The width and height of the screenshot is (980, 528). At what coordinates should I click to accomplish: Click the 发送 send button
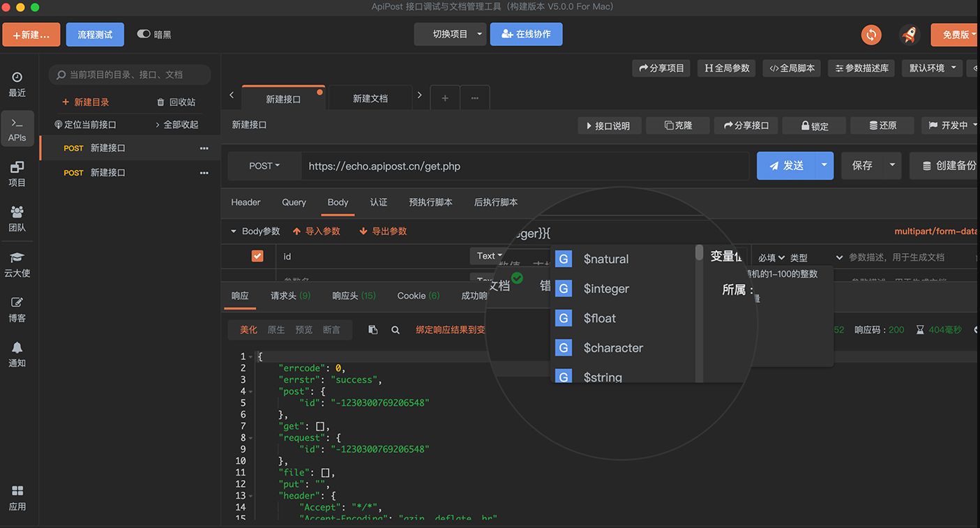pos(786,165)
